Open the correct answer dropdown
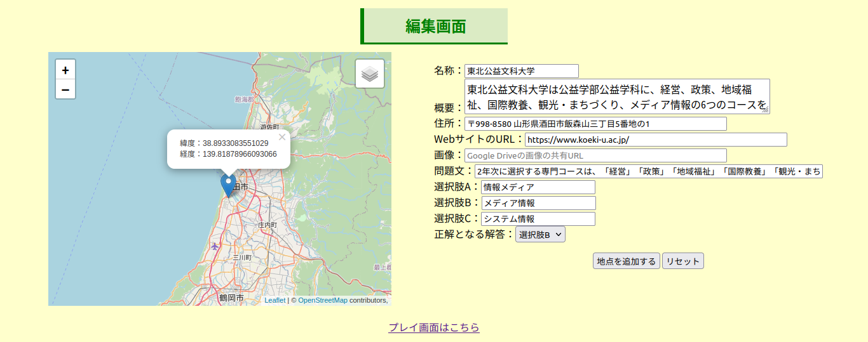 (x=540, y=234)
